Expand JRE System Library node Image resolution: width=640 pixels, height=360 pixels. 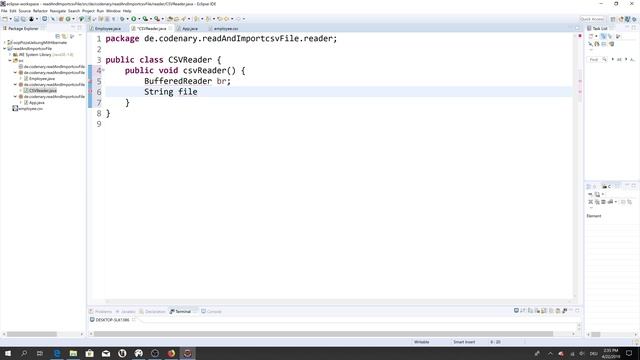(10, 54)
